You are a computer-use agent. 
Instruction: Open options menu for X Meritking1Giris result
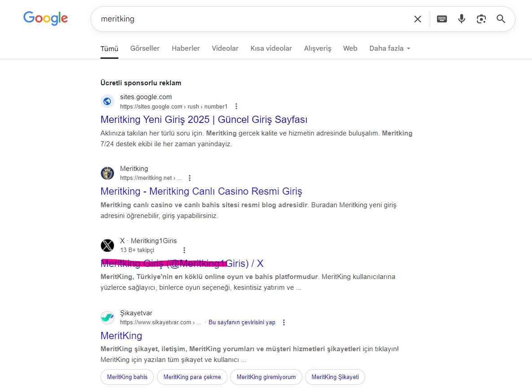[x=184, y=250]
